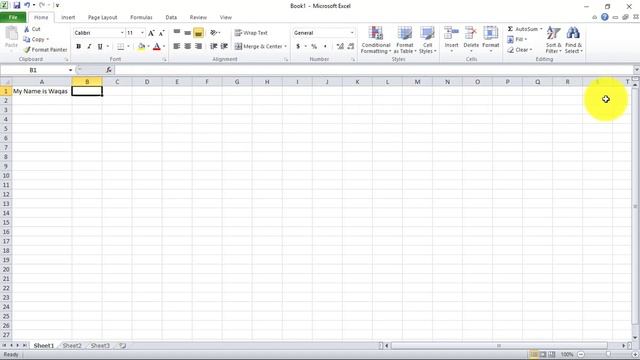Image resolution: width=640 pixels, height=360 pixels.
Task: Open the Calibri font name dropdown
Action: [x=122, y=33]
